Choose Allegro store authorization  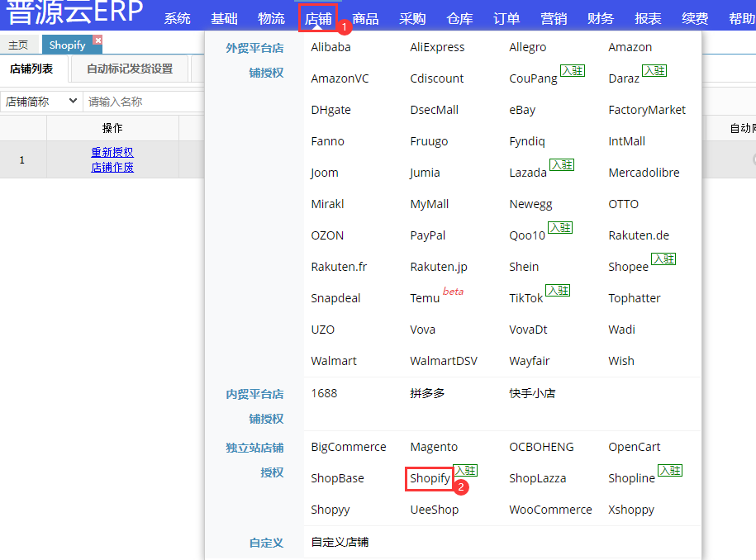527,47
